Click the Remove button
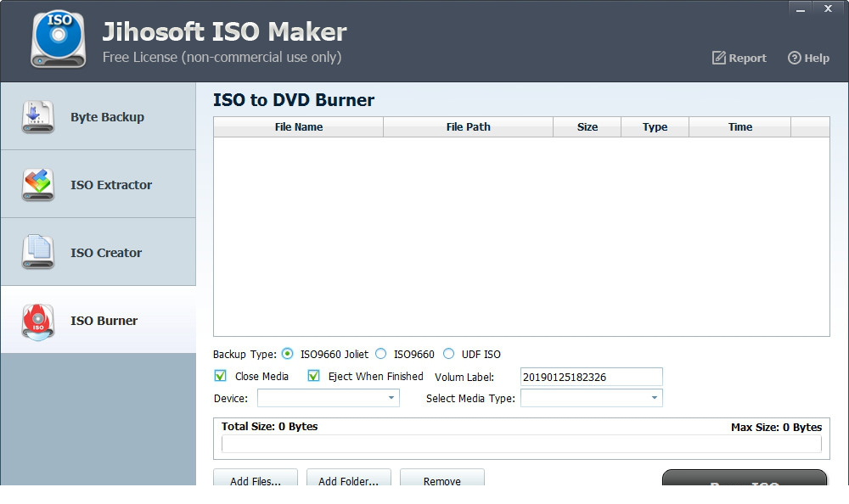This screenshot has width=849, height=504. pyautogui.click(x=441, y=478)
